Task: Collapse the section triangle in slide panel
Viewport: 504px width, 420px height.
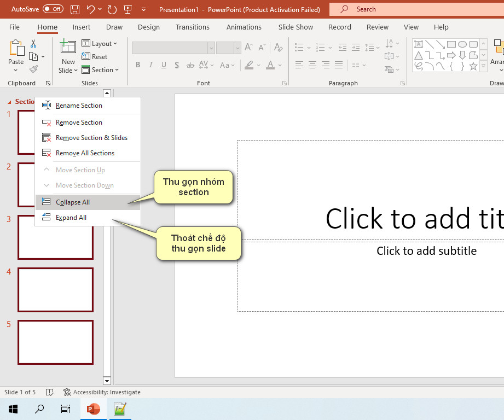Action: [x=9, y=102]
